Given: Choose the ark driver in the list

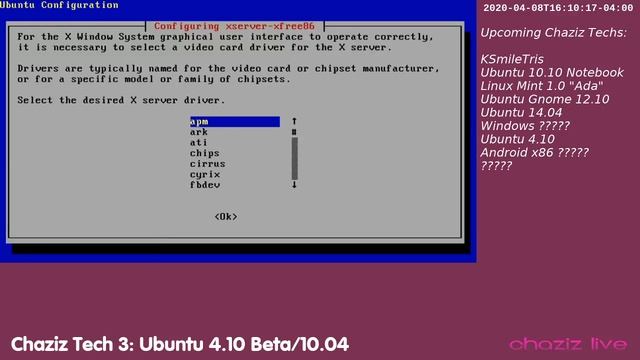Looking at the screenshot, I should coord(199,132).
